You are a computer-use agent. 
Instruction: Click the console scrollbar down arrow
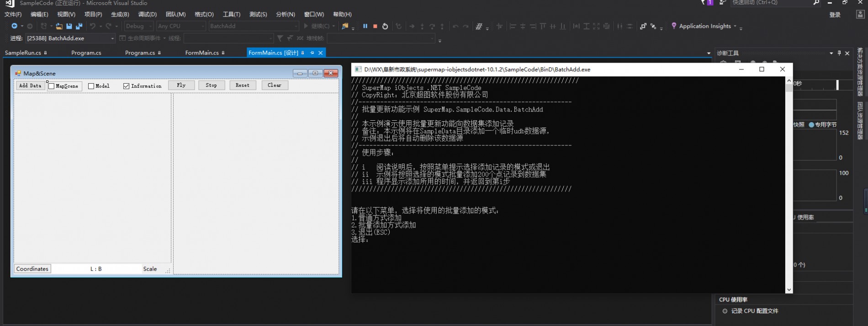pos(789,290)
